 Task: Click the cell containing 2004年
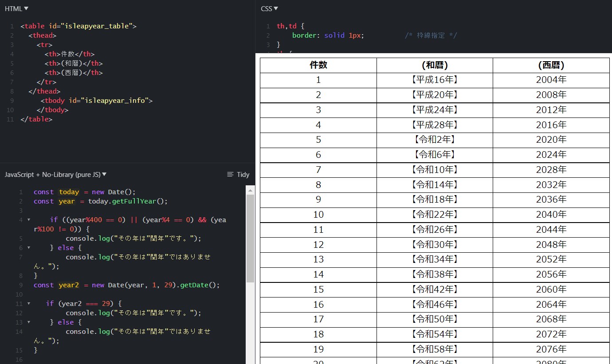(x=551, y=80)
